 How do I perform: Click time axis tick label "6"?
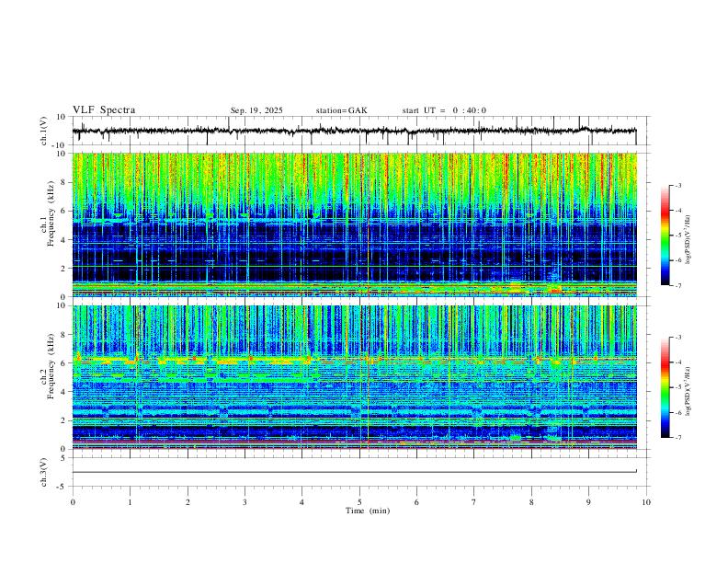pyautogui.click(x=416, y=502)
